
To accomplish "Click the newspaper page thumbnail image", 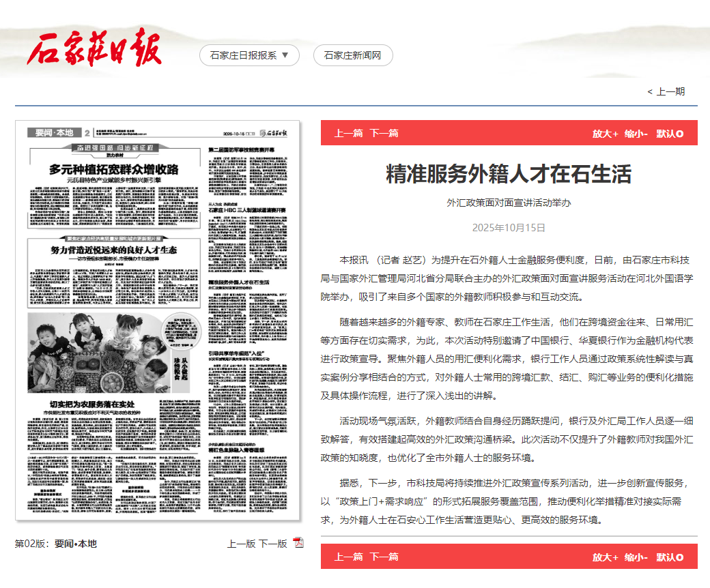I will [x=158, y=327].
